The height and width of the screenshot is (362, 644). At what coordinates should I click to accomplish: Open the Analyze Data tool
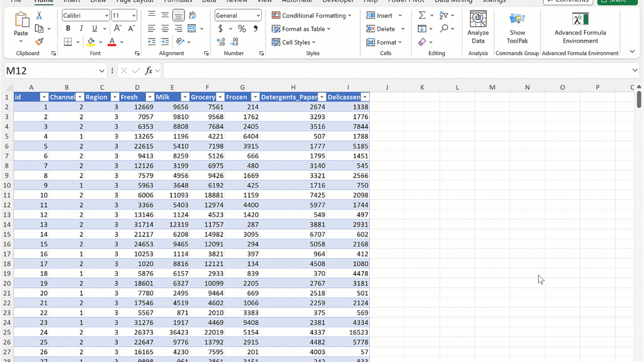point(478,28)
